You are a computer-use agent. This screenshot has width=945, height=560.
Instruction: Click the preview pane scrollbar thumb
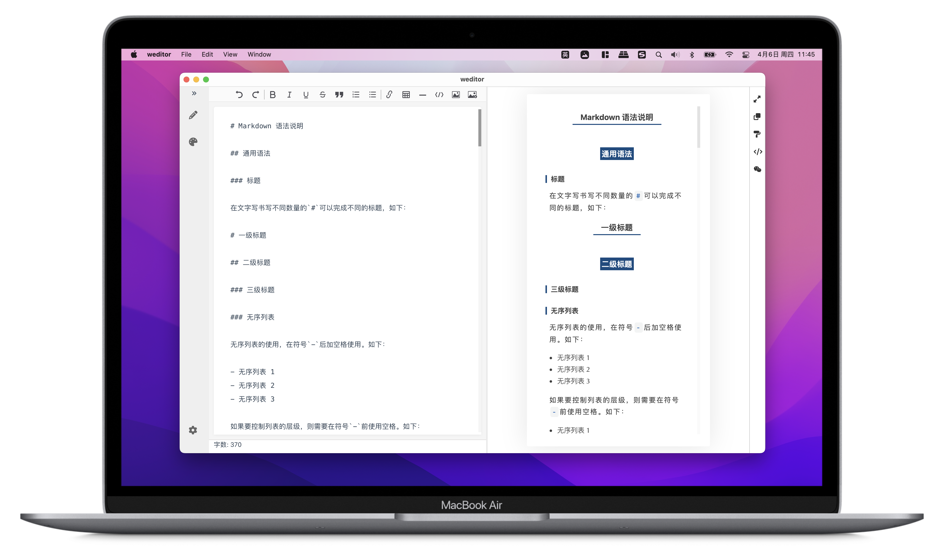[699, 127]
